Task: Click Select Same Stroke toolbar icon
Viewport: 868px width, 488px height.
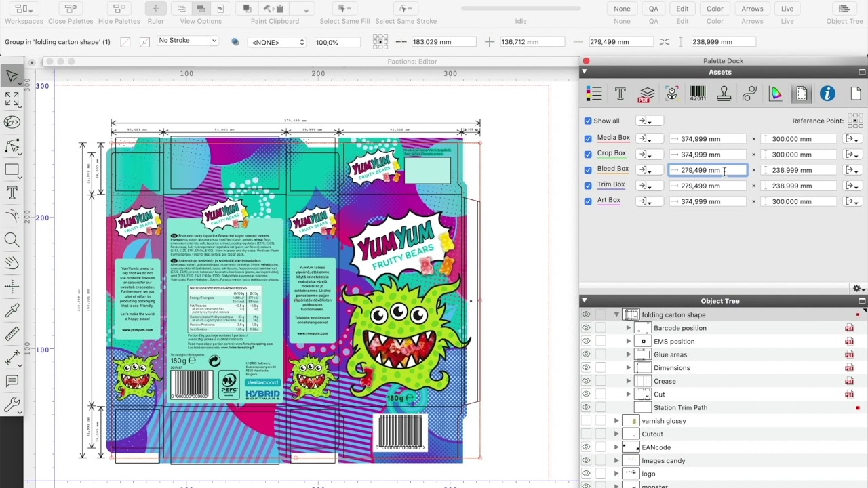Action: (x=406, y=9)
